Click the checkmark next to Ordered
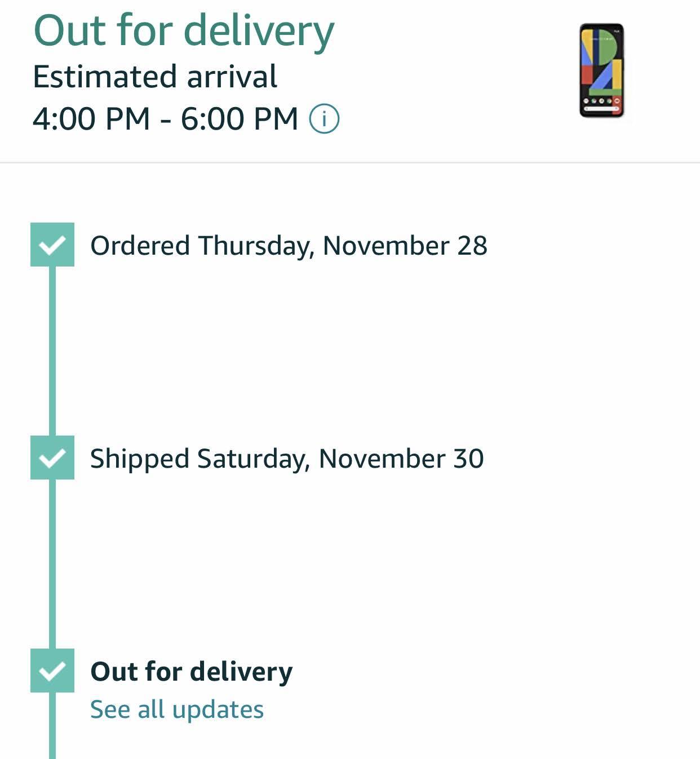The height and width of the screenshot is (759, 700). coord(52,245)
